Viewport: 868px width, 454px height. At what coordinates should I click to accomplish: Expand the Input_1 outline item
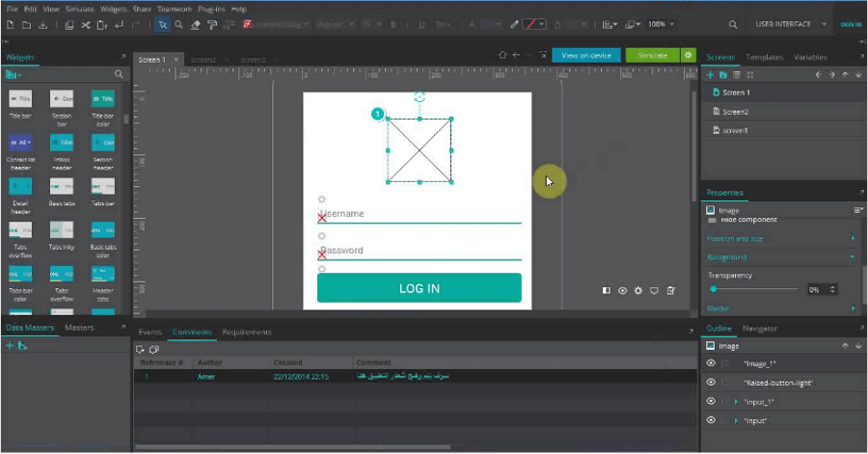pyautogui.click(x=736, y=402)
